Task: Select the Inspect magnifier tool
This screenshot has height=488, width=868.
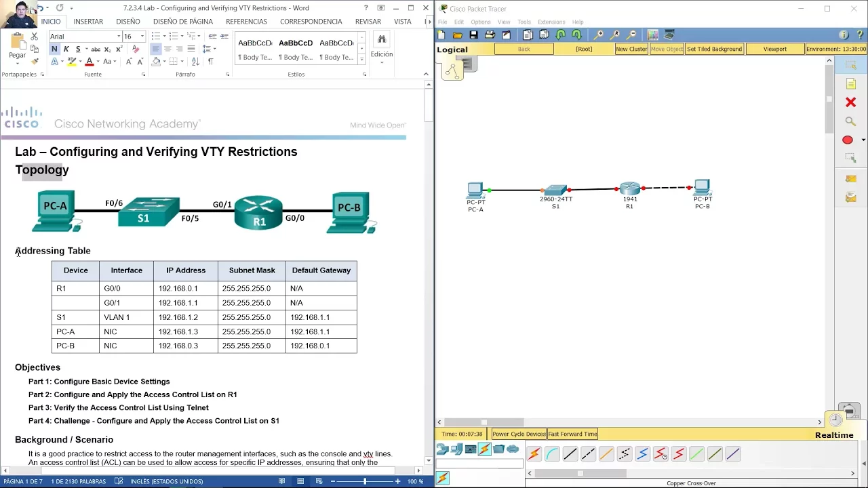Action: point(850,121)
